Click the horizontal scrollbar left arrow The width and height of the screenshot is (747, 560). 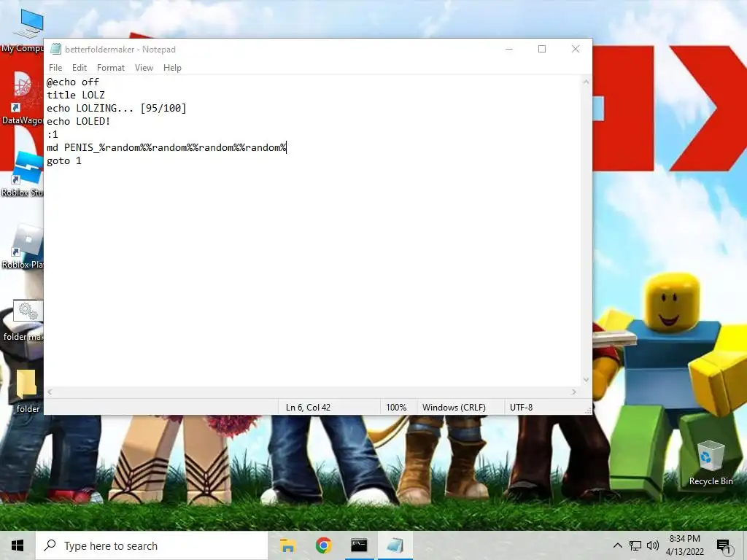pos(50,392)
